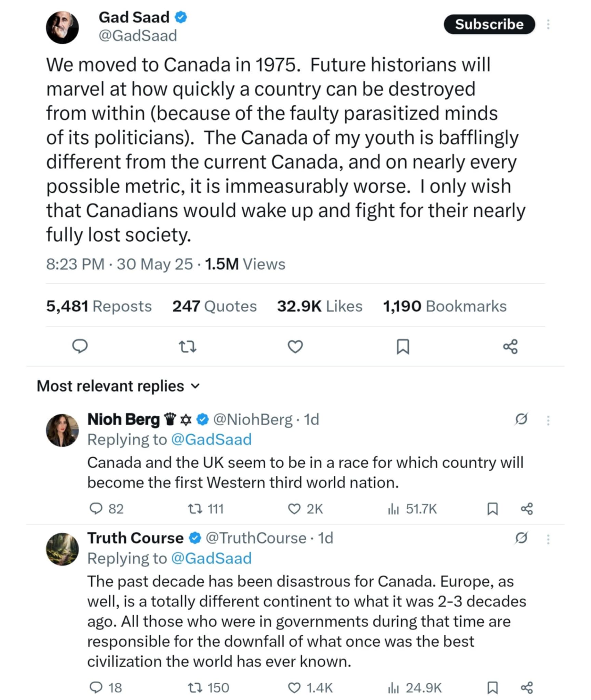The height and width of the screenshot is (700, 591).
Task: Open Grok explain icon on Nioh Berg reply
Action: (x=521, y=419)
